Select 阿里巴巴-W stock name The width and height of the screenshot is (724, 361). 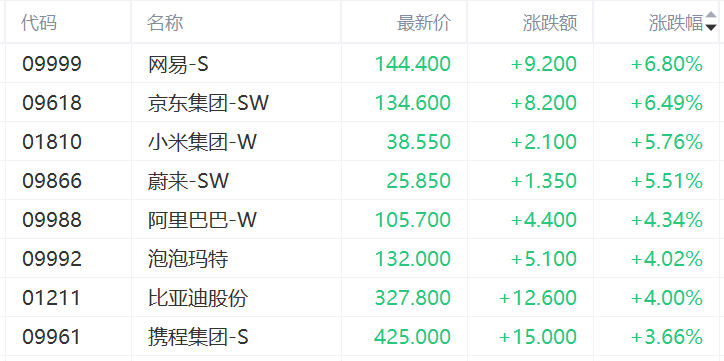(202, 219)
